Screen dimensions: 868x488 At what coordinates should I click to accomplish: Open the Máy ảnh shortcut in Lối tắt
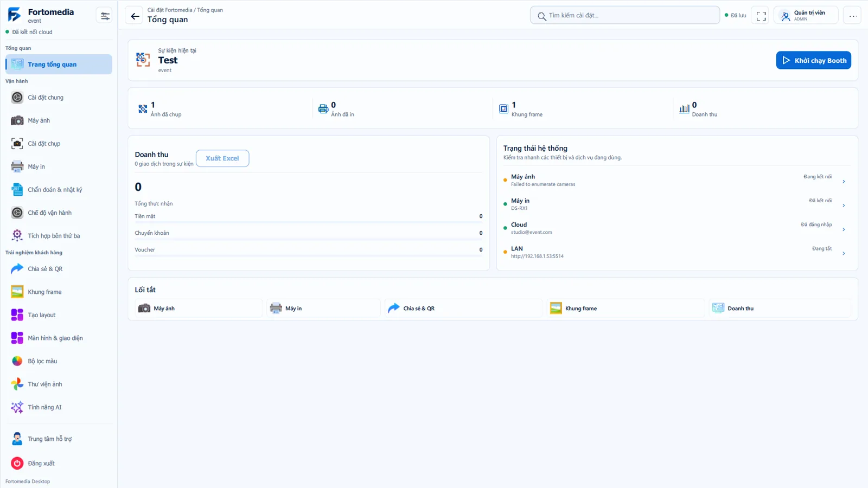199,308
